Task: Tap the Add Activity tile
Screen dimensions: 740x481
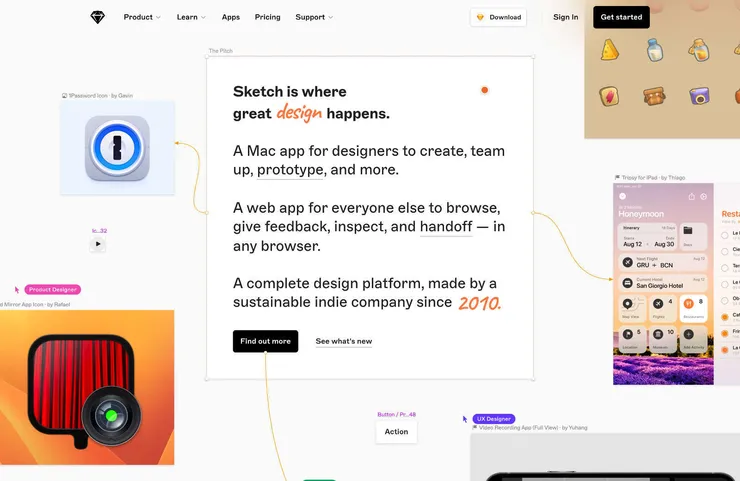Action: pos(693,339)
